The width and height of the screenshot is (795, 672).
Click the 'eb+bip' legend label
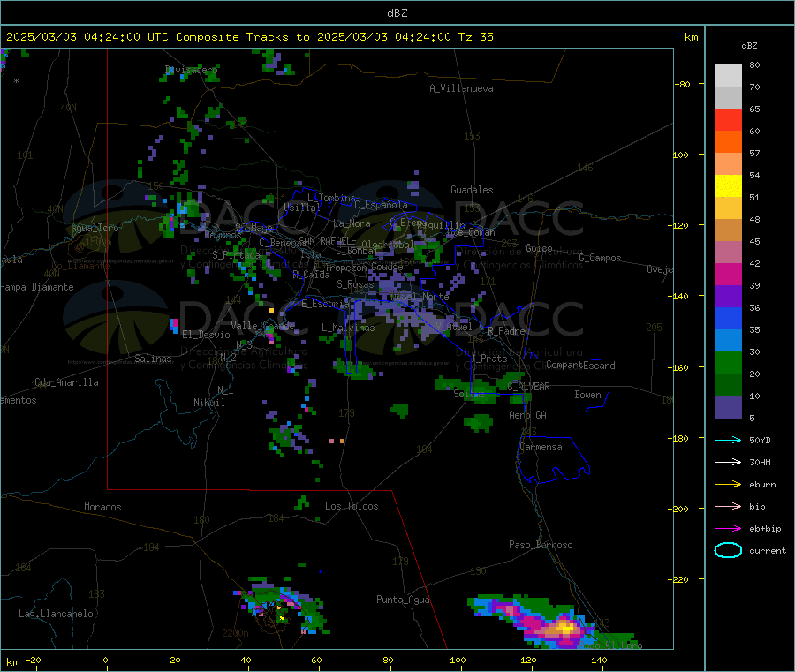pos(765,529)
